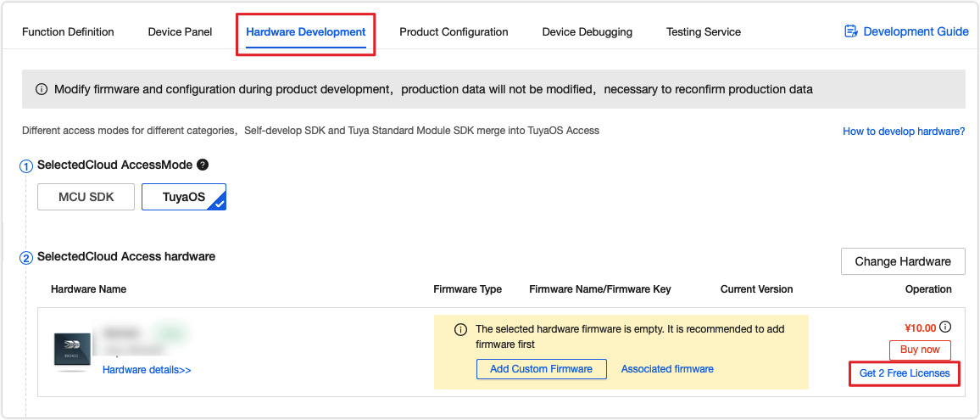Image resolution: width=980 pixels, height=420 pixels.
Task: Click the Change Hardware button
Action: pos(903,261)
